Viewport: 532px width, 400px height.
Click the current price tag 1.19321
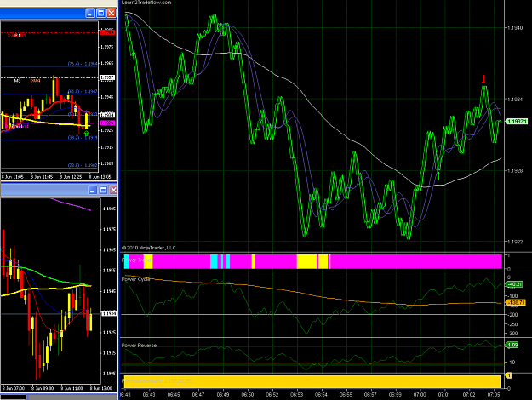(516, 122)
